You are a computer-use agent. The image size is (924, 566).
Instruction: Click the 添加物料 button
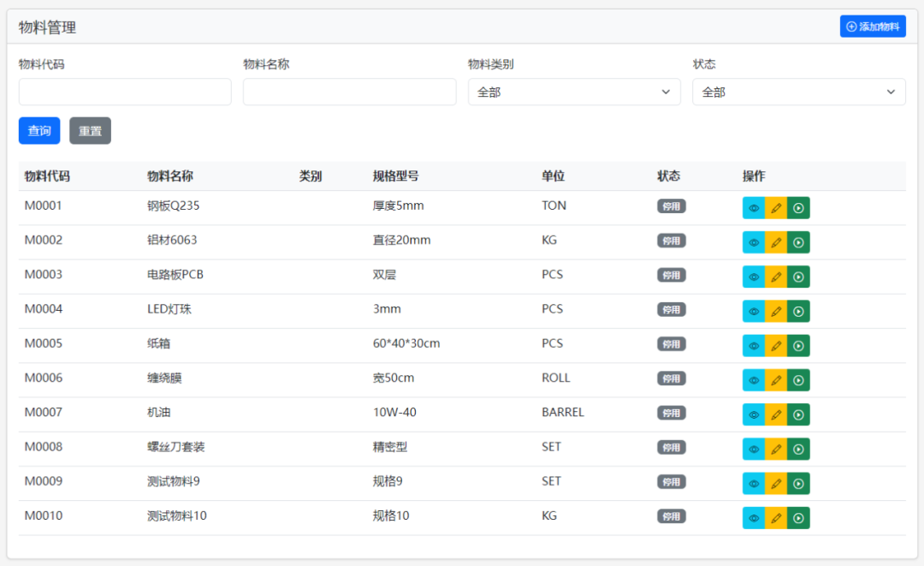[x=873, y=26]
